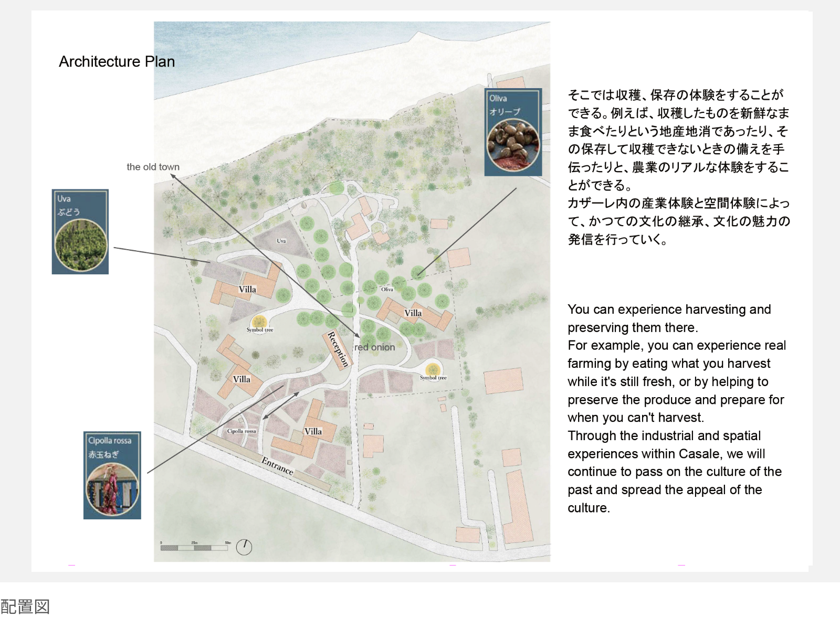This screenshot has height=618, width=840.
Task: Click the text 'For example, you can experience real'
Action: (677, 346)
